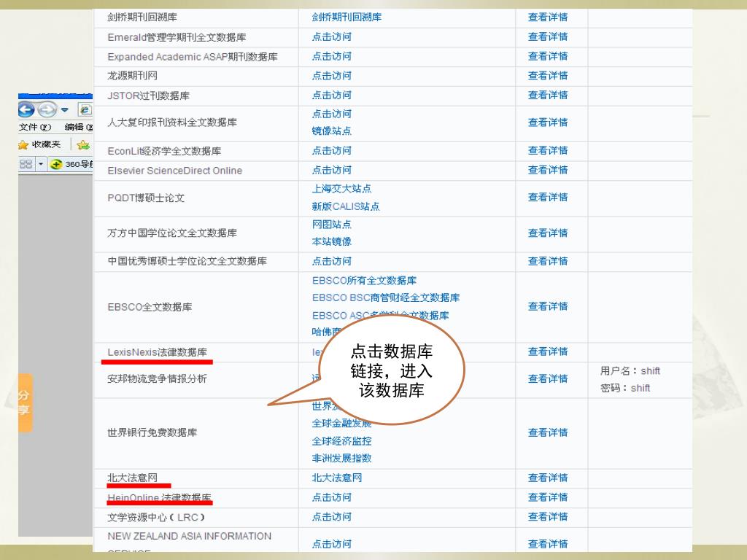747x560 pixels.
Task: View details for 剑桥期刊回溯库
Action: pyautogui.click(x=548, y=17)
